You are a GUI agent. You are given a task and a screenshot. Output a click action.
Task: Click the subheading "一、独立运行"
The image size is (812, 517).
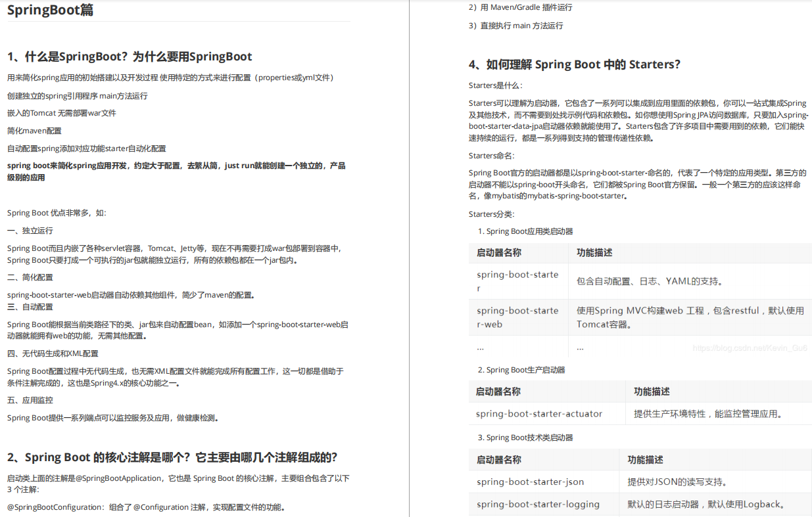pos(30,231)
